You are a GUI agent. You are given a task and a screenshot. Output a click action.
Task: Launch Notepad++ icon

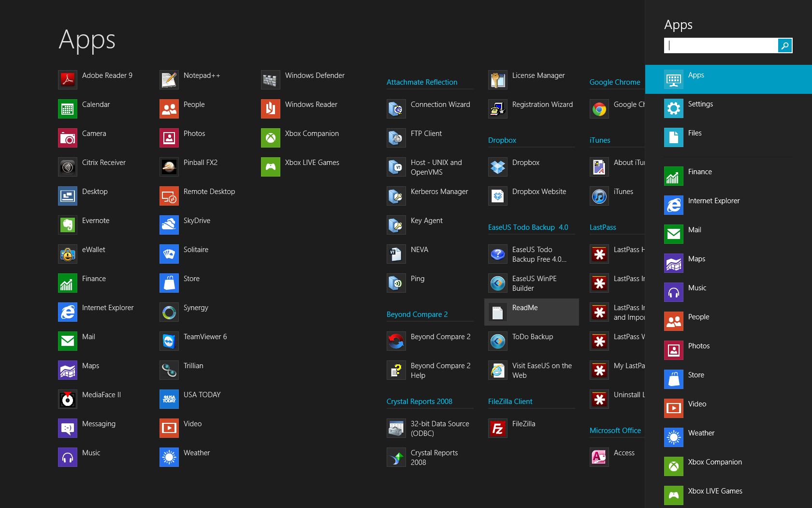coord(169,80)
